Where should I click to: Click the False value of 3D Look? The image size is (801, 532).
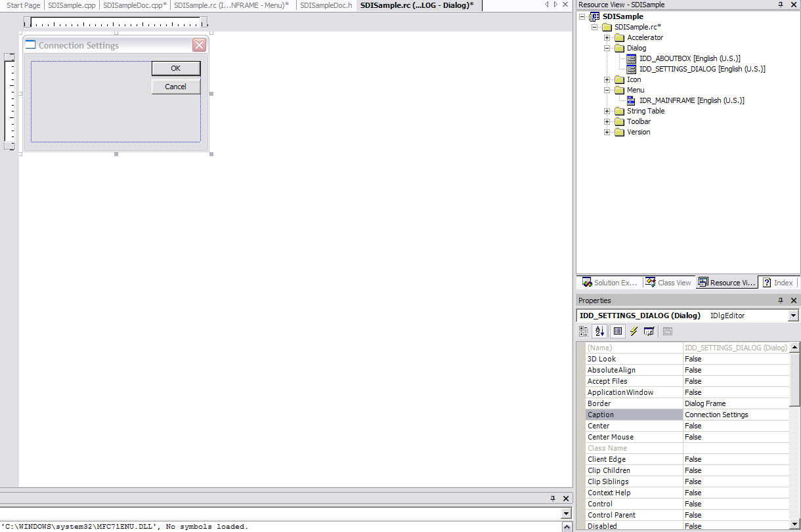(736, 359)
